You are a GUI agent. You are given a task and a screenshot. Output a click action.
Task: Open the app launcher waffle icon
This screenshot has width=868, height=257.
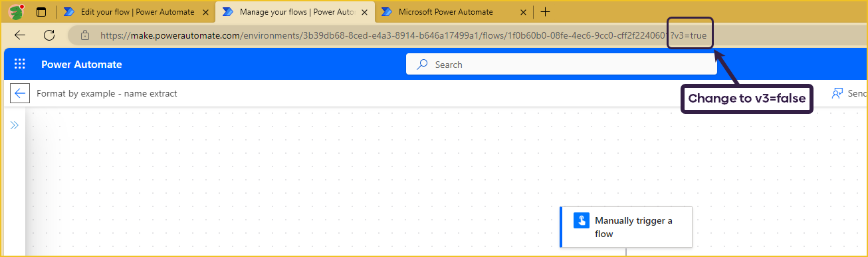coord(20,65)
